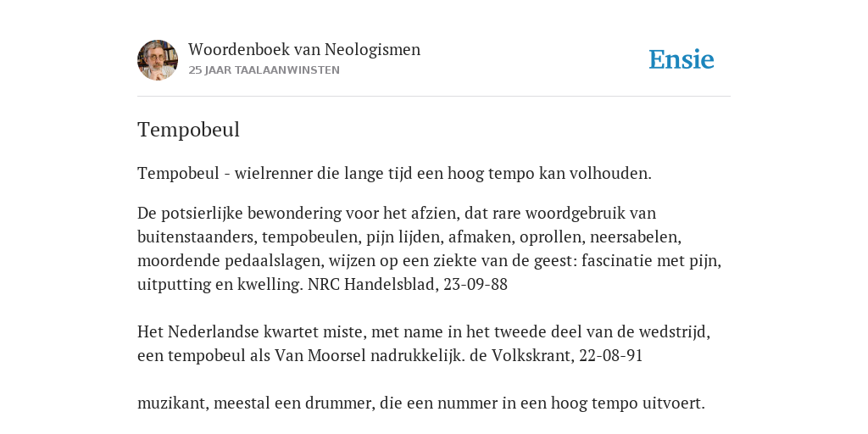The height and width of the screenshot is (434, 868).
Task: Click the de Volkskrant, 22-08-91 citation
Action: [x=556, y=355]
